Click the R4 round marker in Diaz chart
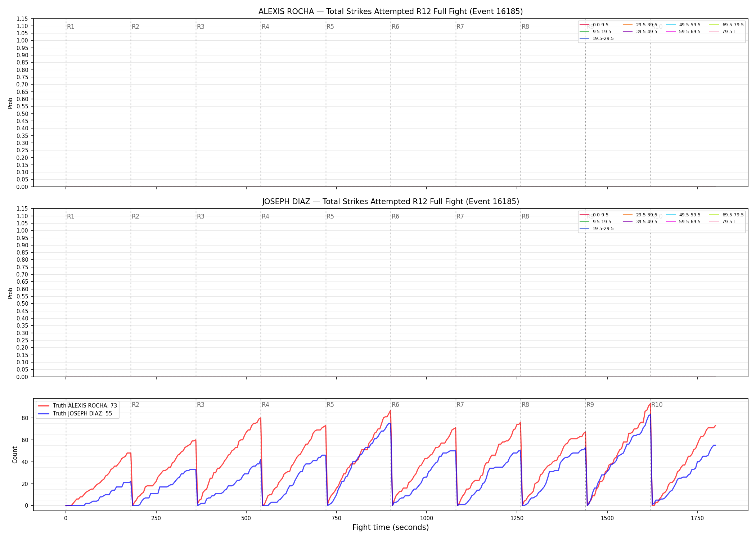Viewport: 756px width, 540px height. click(265, 216)
